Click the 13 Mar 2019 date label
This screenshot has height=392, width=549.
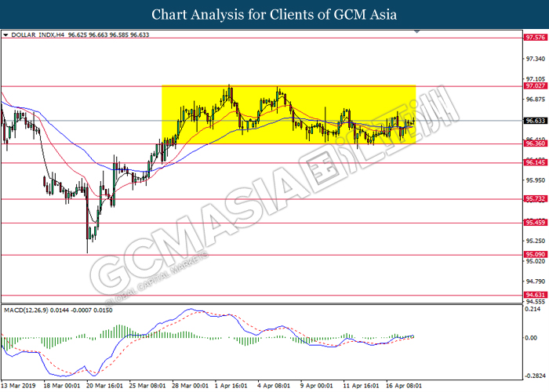click(19, 386)
